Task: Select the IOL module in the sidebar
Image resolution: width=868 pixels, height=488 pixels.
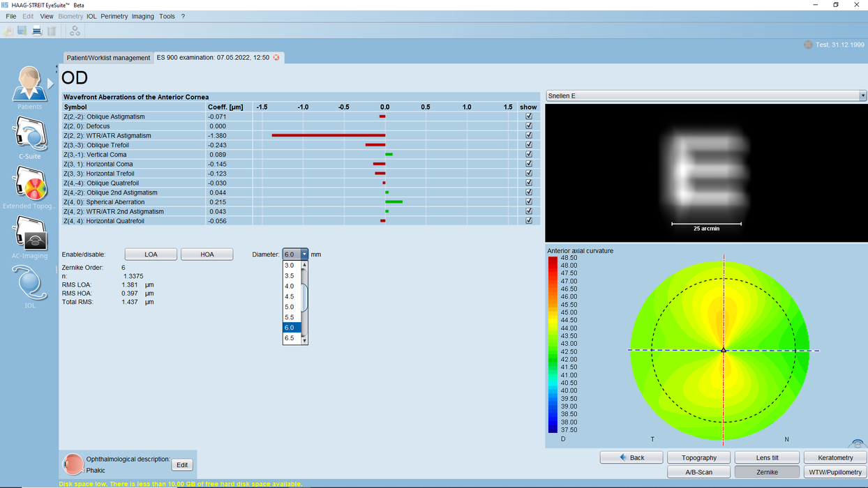Action: [29, 282]
